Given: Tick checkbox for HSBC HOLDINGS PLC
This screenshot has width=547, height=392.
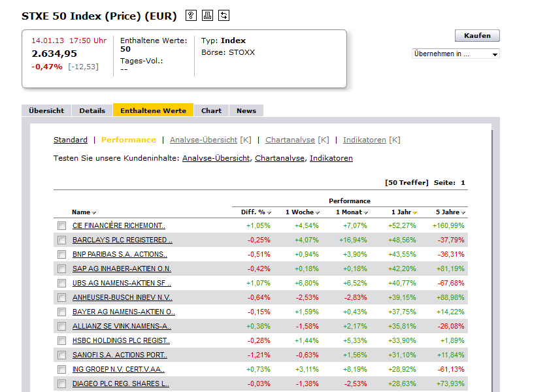Looking at the screenshot, I should click(61, 340).
